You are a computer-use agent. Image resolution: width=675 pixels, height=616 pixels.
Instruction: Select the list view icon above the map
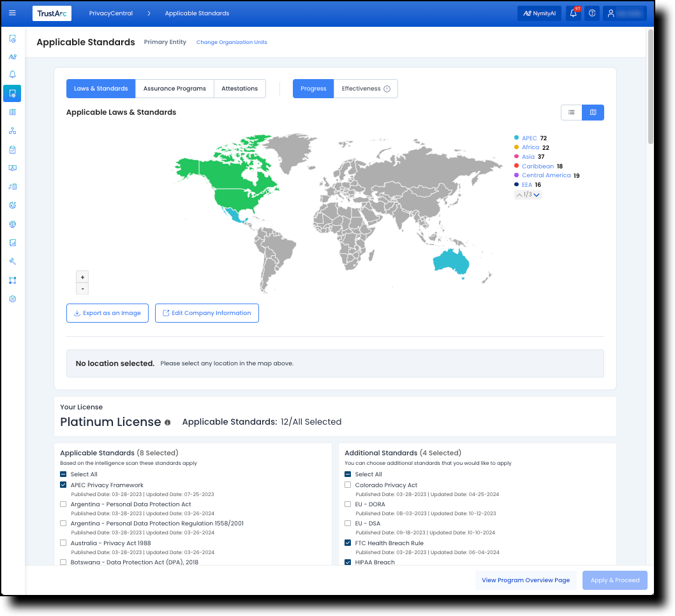point(571,112)
